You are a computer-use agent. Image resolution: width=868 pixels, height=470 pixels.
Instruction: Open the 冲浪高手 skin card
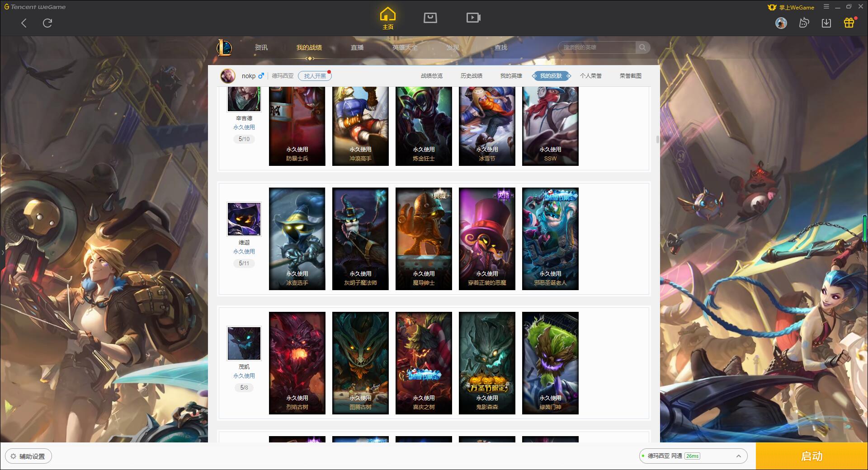click(x=360, y=126)
